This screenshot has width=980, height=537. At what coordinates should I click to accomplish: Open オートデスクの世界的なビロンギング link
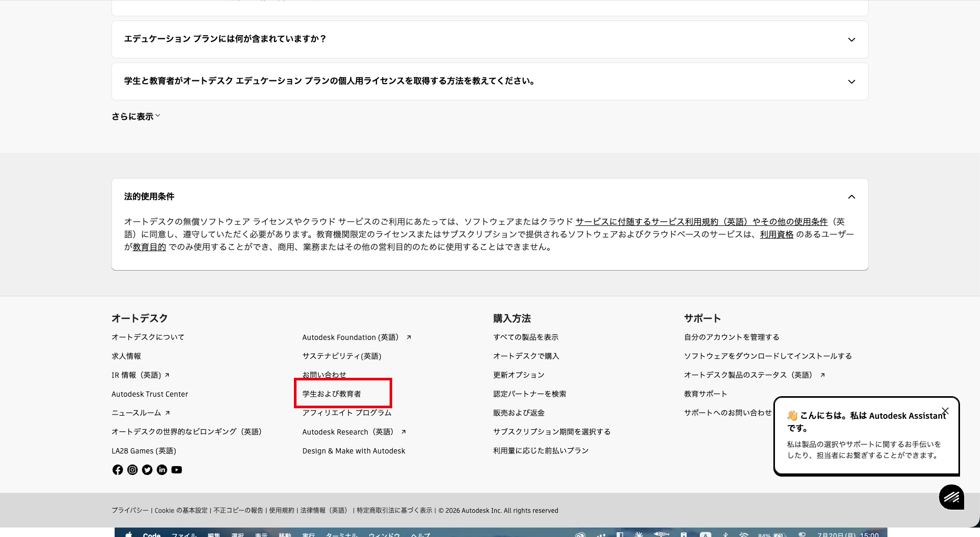pyautogui.click(x=187, y=432)
